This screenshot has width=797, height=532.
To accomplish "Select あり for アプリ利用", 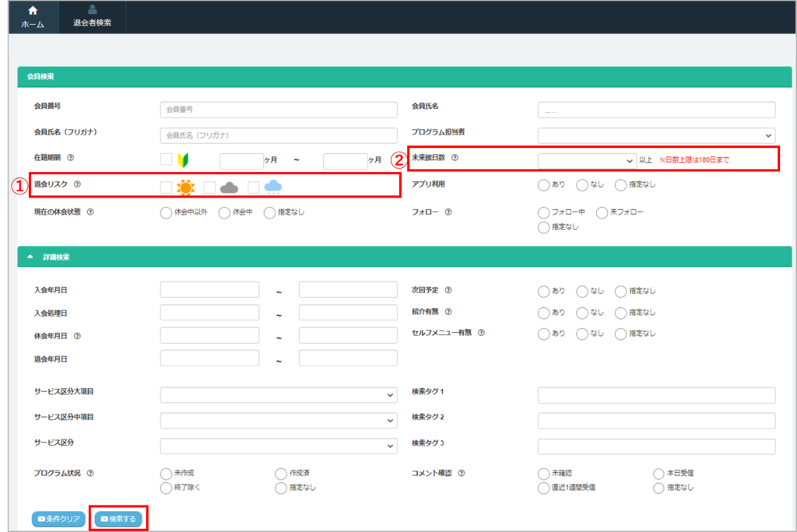I will [543, 185].
